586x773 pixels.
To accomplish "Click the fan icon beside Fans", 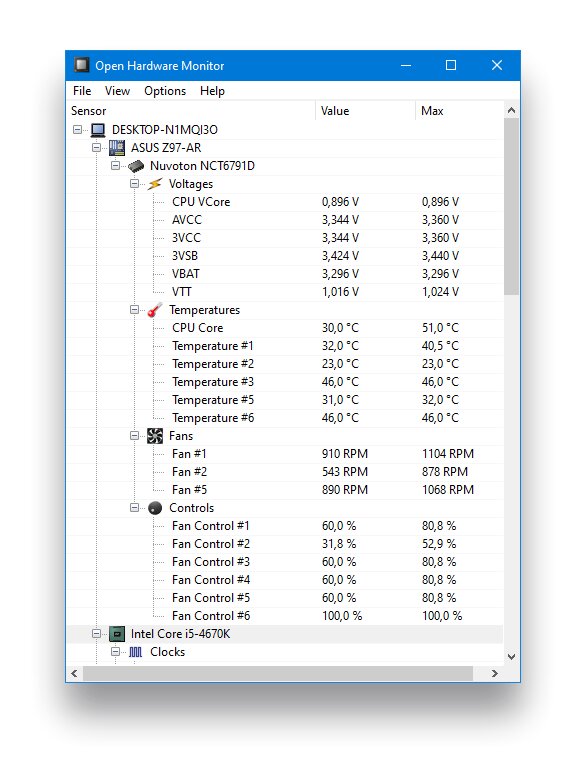I will 155,436.
